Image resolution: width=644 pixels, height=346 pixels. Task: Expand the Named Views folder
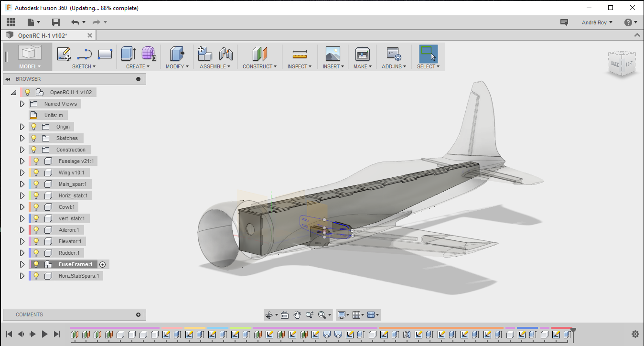tap(22, 104)
